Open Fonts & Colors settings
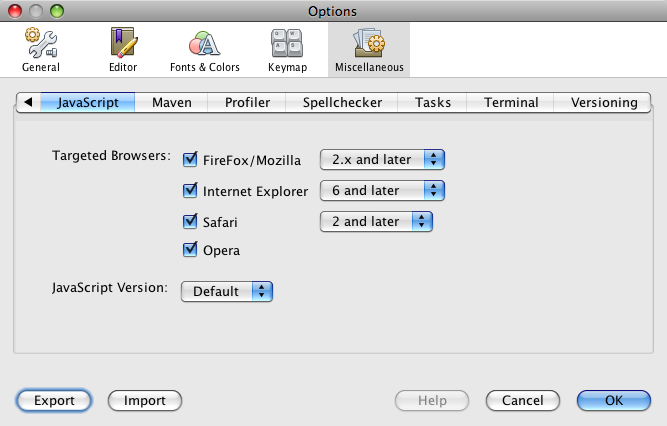 click(x=203, y=50)
